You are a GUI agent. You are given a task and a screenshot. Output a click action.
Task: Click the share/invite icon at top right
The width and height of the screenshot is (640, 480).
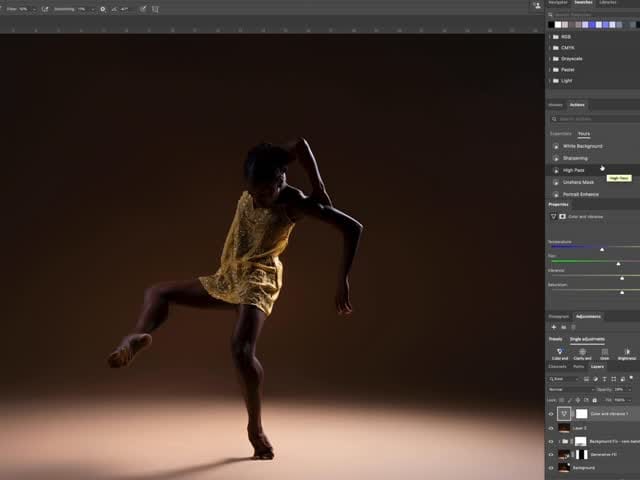[537, 5]
